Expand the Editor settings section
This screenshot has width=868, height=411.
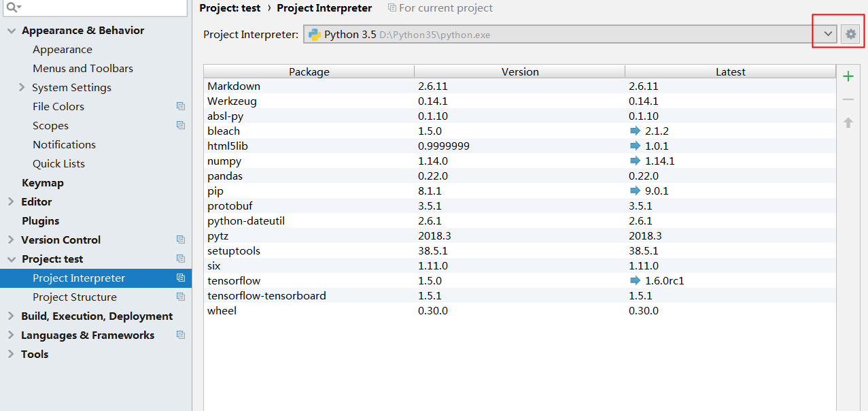tap(12, 202)
